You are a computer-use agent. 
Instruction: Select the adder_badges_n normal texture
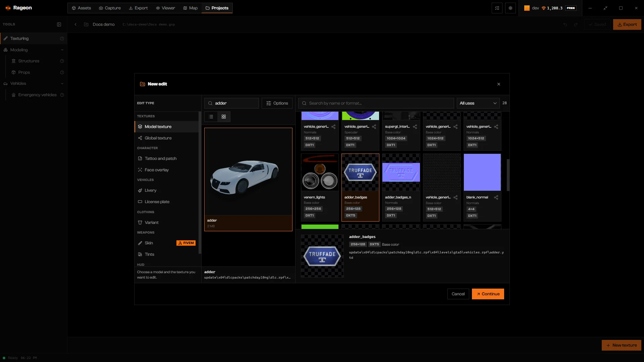click(x=401, y=187)
